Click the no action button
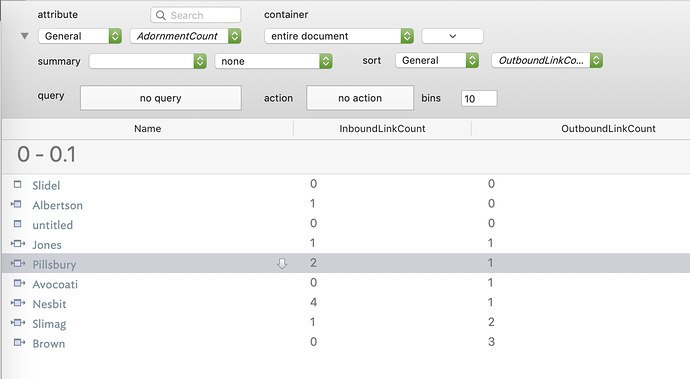 (x=360, y=98)
